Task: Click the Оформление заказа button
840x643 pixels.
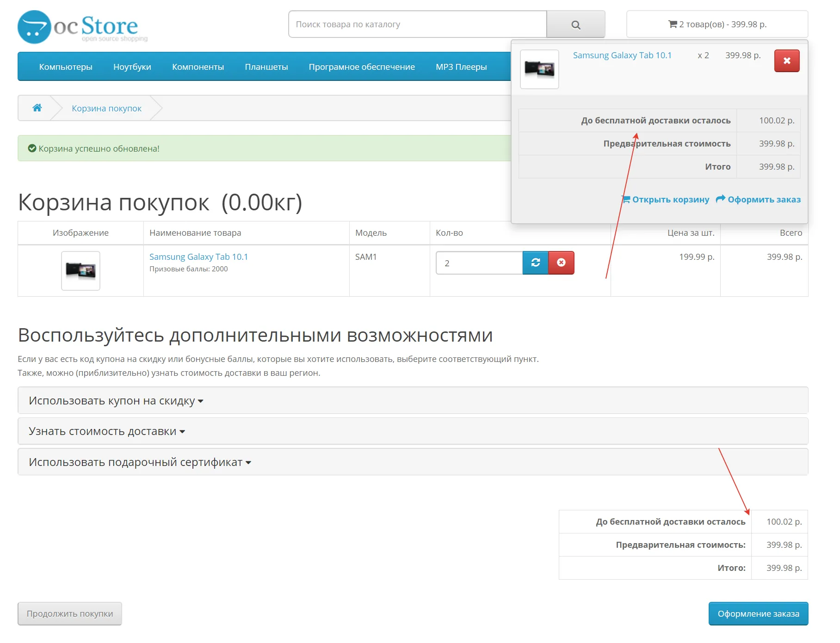Action: (758, 613)
